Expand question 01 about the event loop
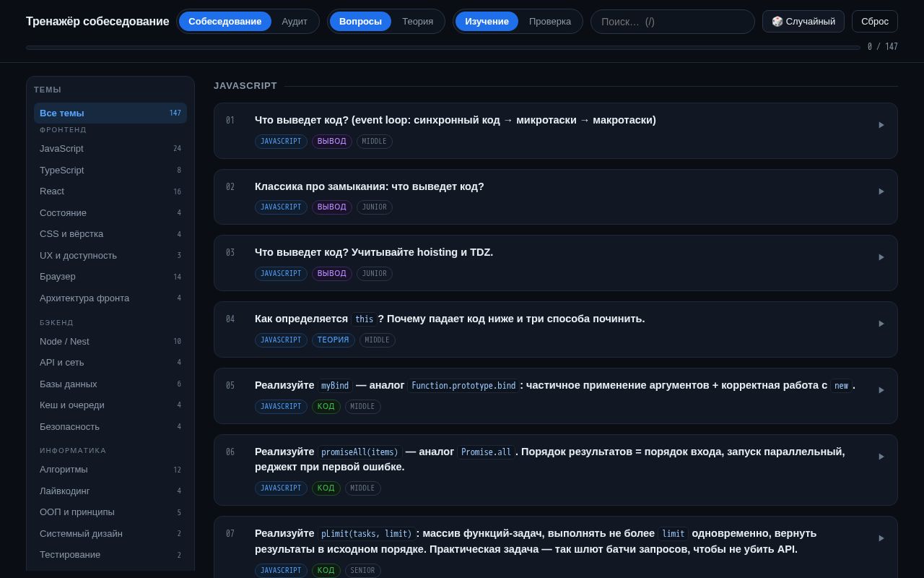 click(x=555, y=131)
